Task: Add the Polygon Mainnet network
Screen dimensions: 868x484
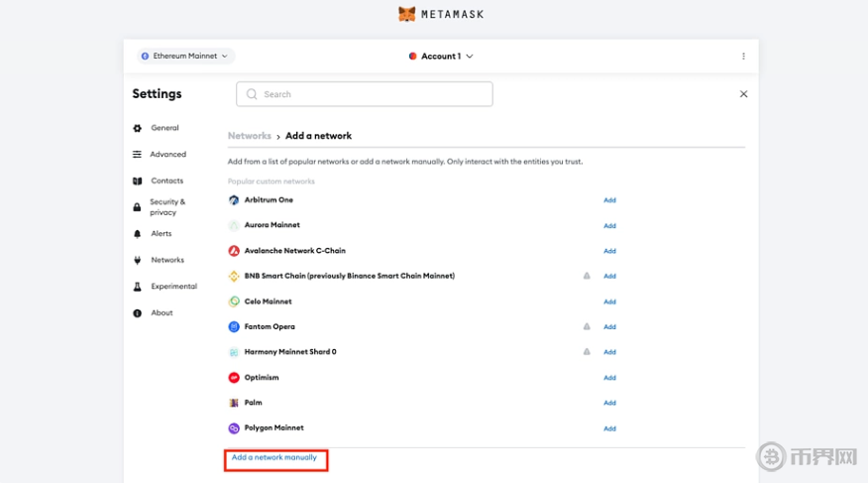Action: pos(609,428)
